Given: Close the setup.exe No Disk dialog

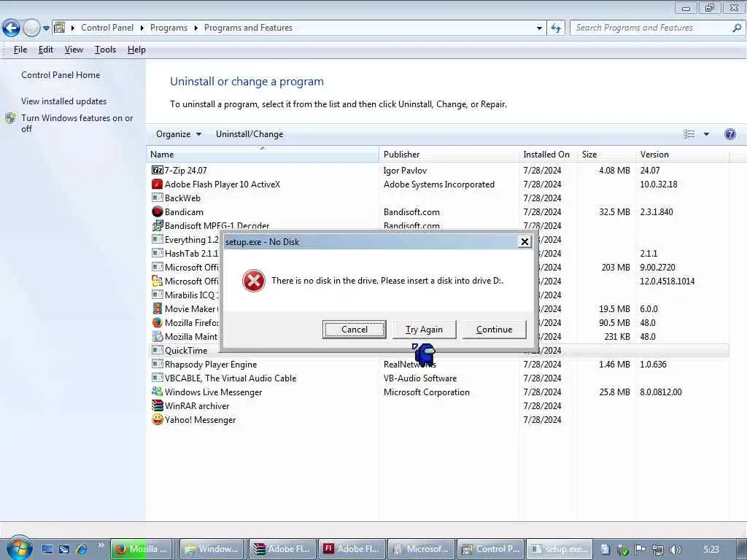Looking at the screenshot, I should tap(525, 242).
